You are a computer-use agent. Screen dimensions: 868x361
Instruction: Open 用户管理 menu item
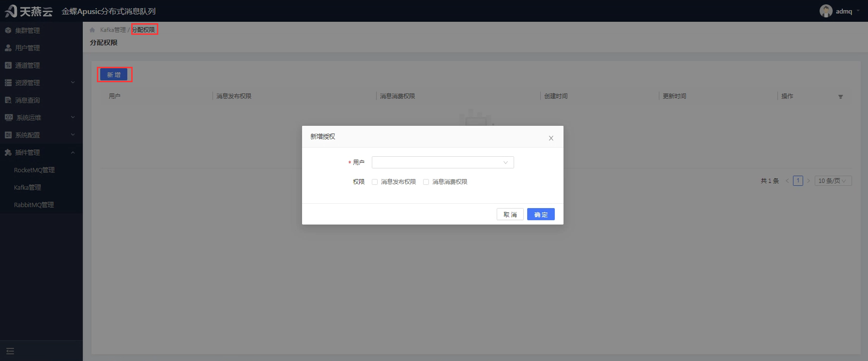click(x=41, y=48)
